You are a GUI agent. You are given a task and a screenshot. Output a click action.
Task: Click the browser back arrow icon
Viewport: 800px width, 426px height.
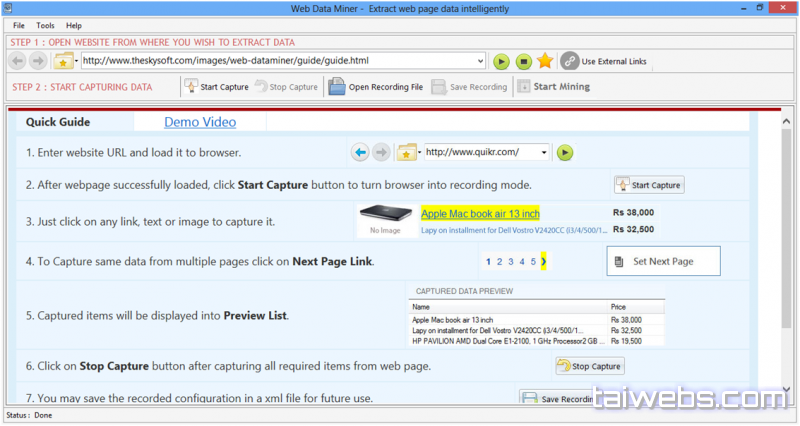point(18,61)
